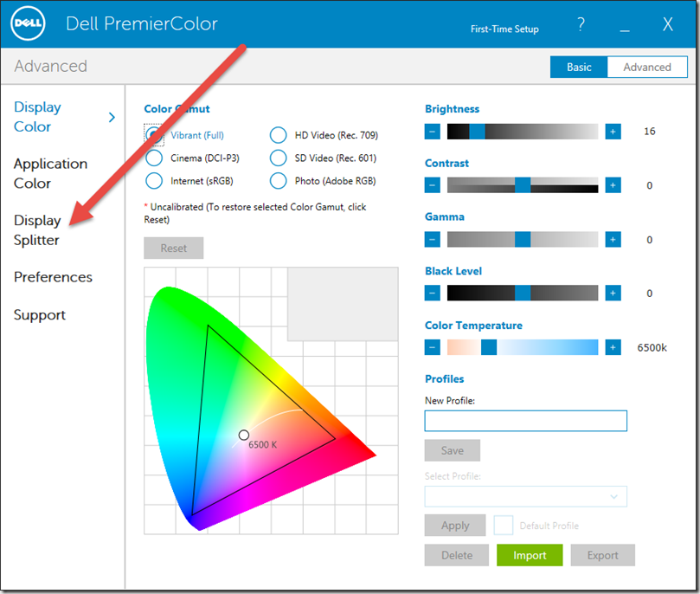Increase Gamma with plus button
Image resolution: width=700 pixels, height=594 pixels.
tap(613, 239)
